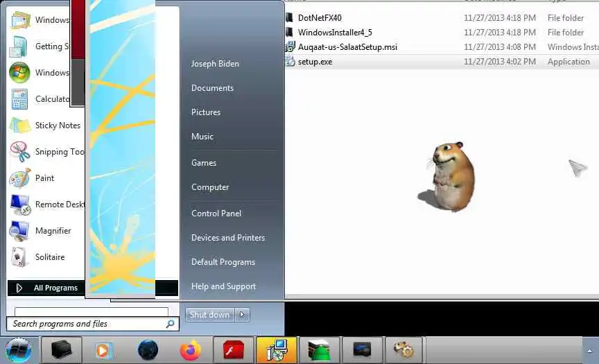The width and height of the screenshot is (599, 364).
Task: Launch Sticky Notes from the Start menu
Action: pyautogui.click(x=46, y=125)
